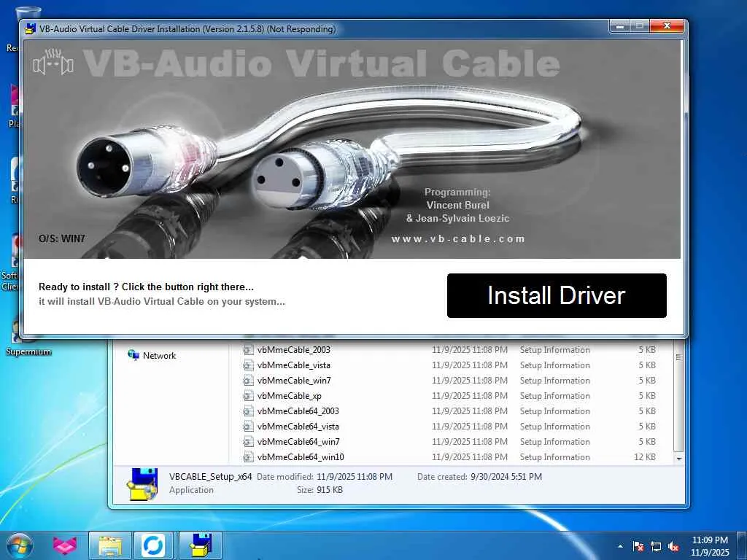
Task: Click date modified of vbMmeCable64_2003 row
Action: (x=470, y=411)
